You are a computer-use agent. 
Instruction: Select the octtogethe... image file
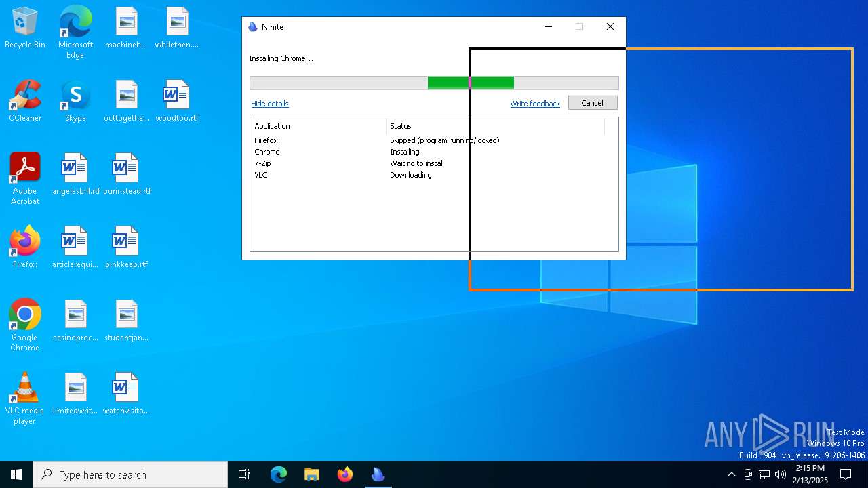126,102
